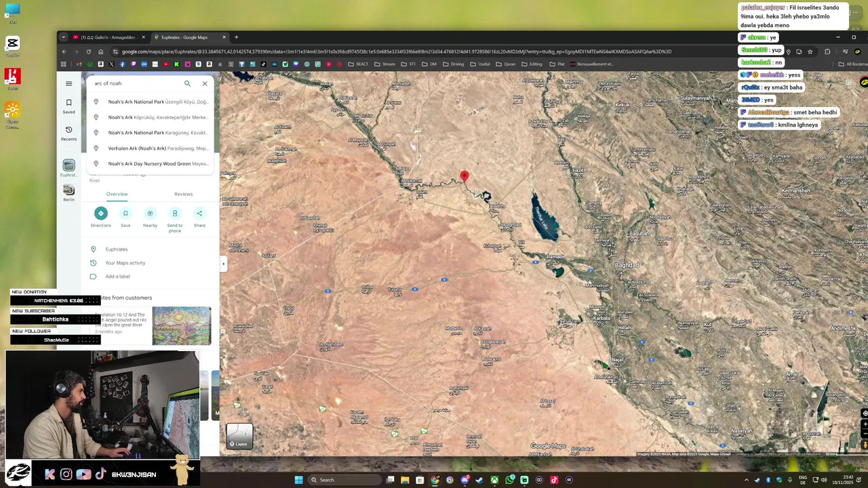Open the Google Maps hamburger menu

click(68, 83)
